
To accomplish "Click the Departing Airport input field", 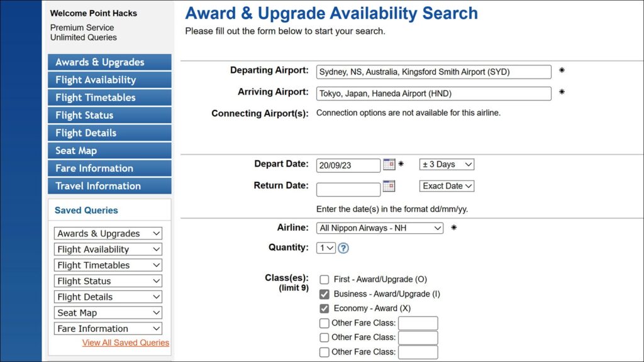I will click(x=433, y=71).
